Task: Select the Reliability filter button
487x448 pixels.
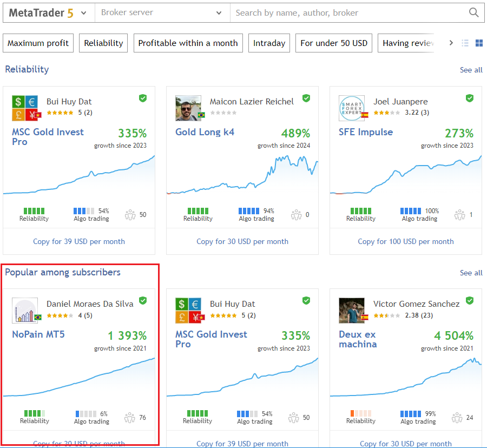Action: 103,43
